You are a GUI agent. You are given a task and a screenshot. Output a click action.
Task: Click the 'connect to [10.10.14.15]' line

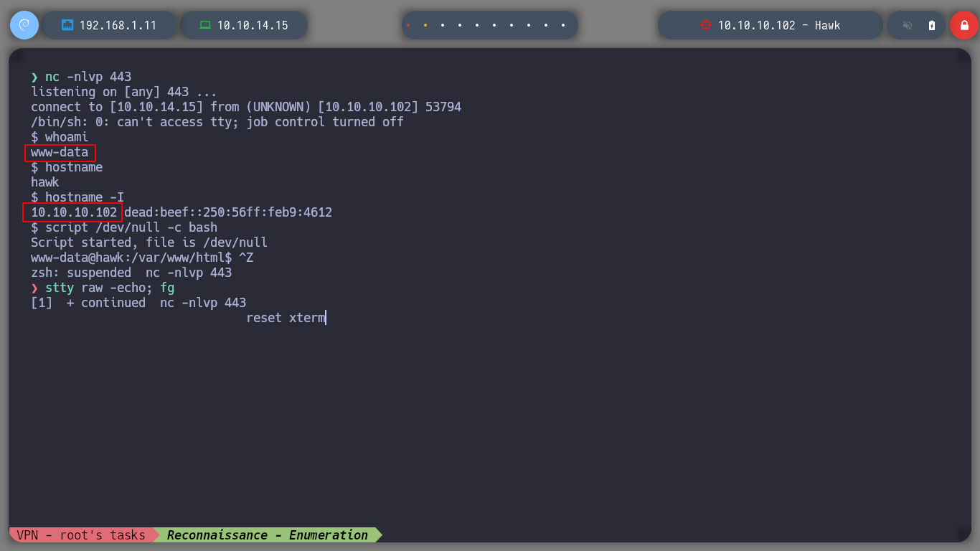[x=246, y=107]
